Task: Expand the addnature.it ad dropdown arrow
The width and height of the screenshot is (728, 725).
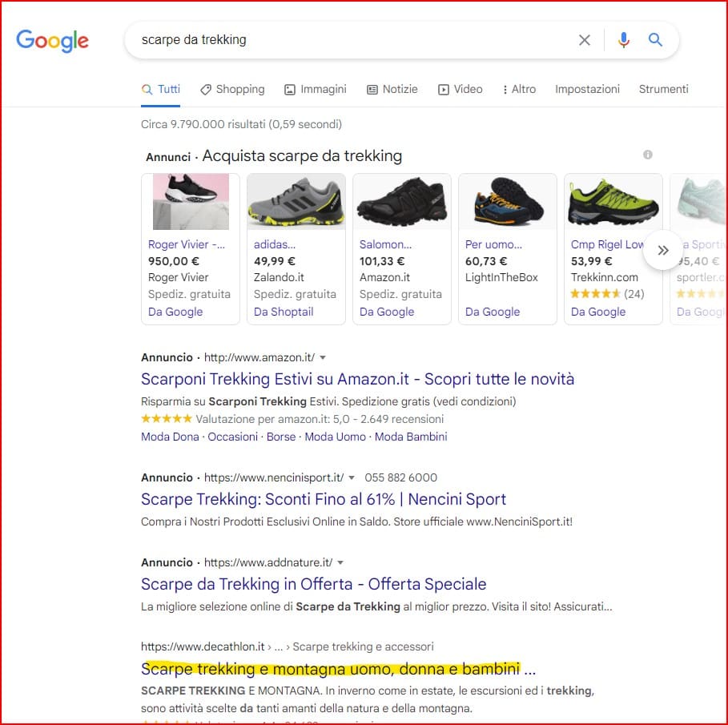Action: click(340, 563)
